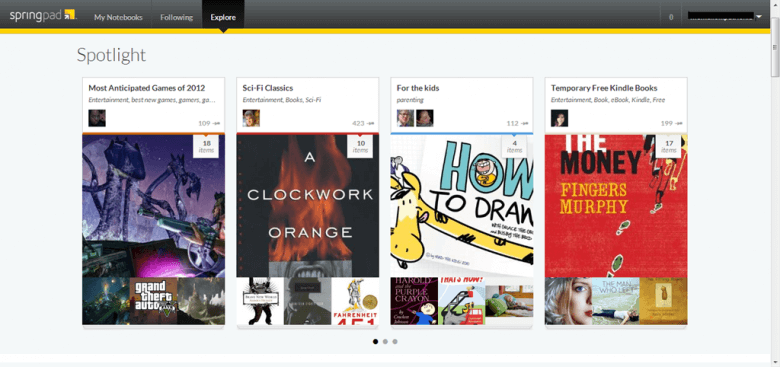Click the 423 followers arrow icon
The width and height of the screenshot is (780, 367).
(x=371, y=123)
